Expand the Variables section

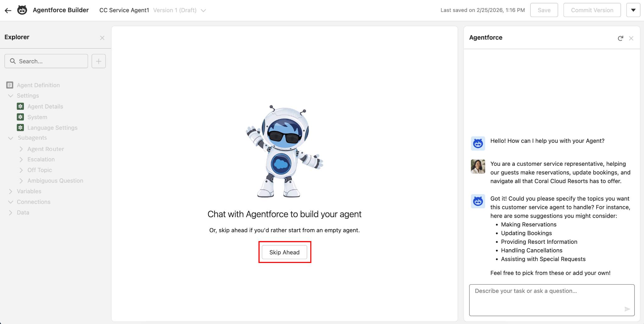(11, 191)
